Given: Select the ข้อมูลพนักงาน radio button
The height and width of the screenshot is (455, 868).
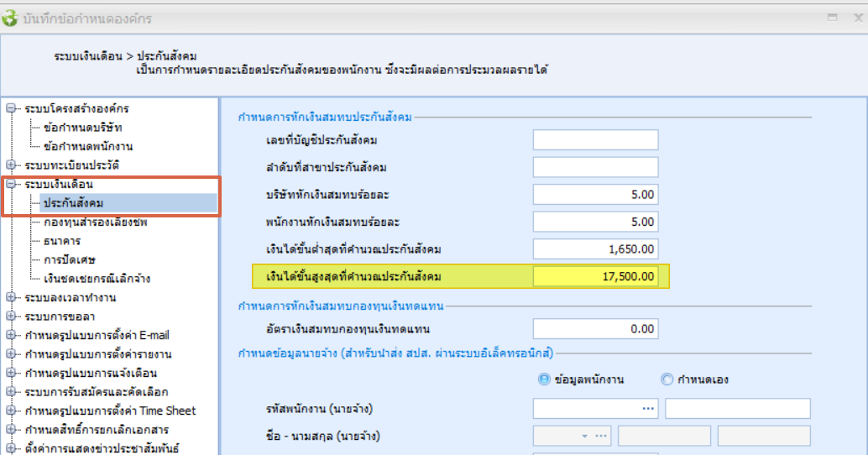Looking at the screenshot, I should pyautogui.click(x=544, y=379).
